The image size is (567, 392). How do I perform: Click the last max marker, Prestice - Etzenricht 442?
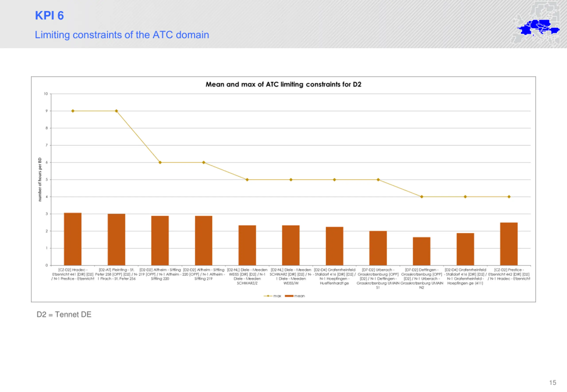509,197
